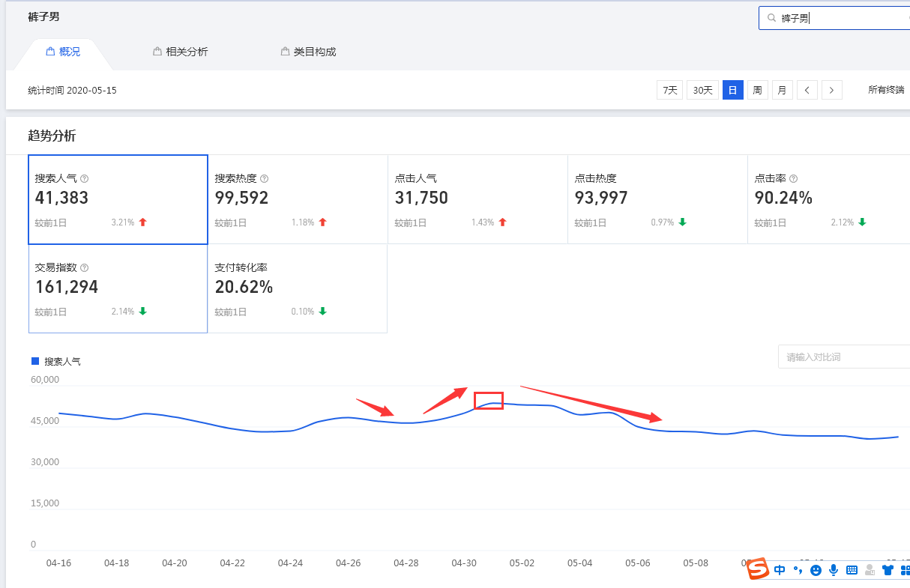Click the Sogou input S logo
This screenshot has width=910, height=588.
[x=759, y=569]
